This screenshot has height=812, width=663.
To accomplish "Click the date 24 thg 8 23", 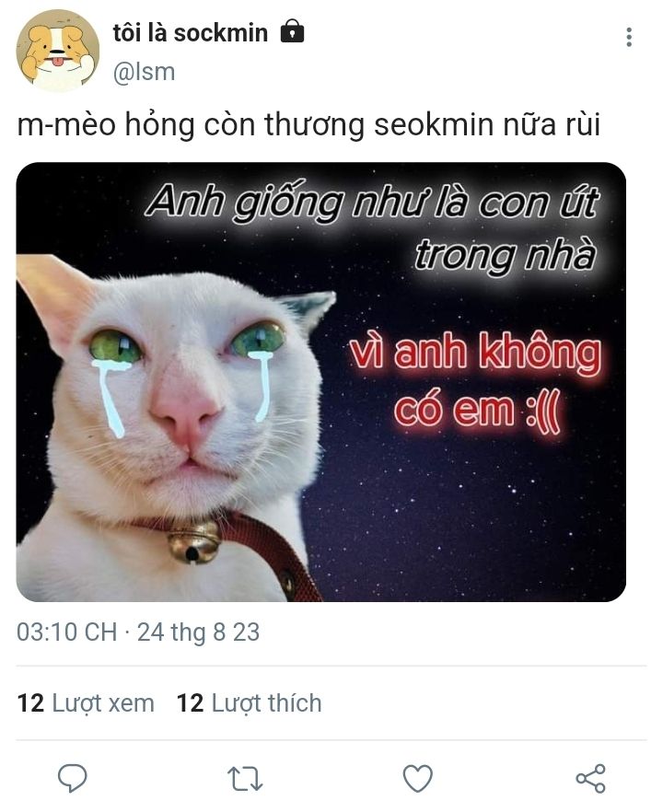I will point(198,632).
